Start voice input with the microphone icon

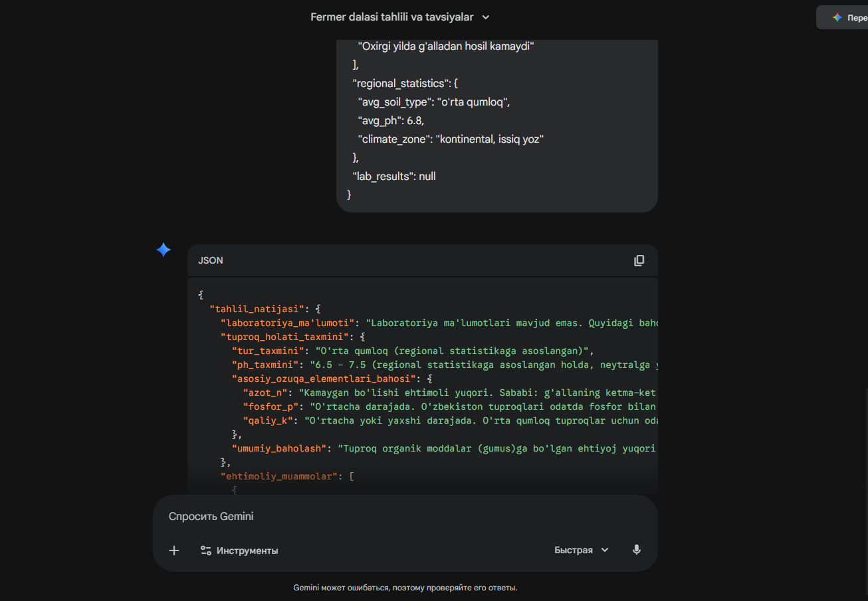click(x=636, y=550)
